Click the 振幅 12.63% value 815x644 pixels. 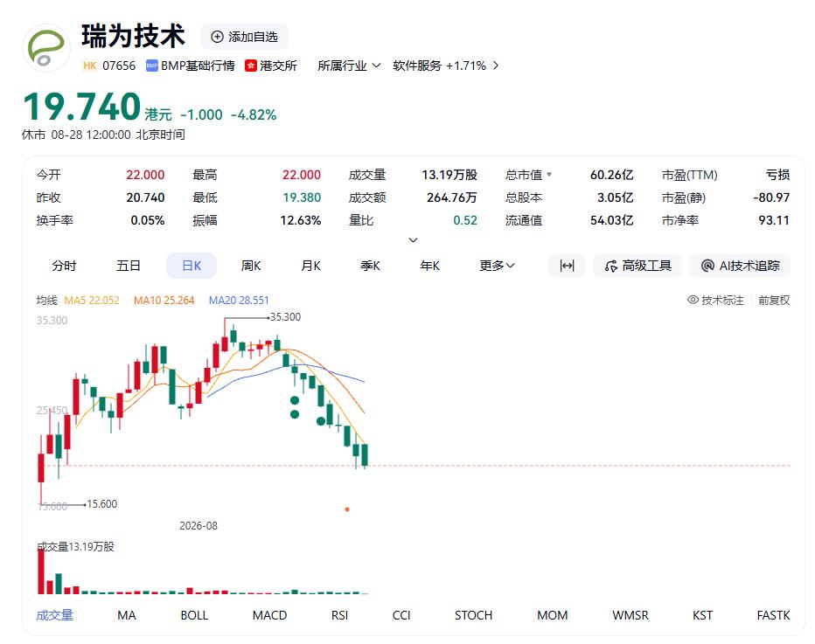pos(301,221)
